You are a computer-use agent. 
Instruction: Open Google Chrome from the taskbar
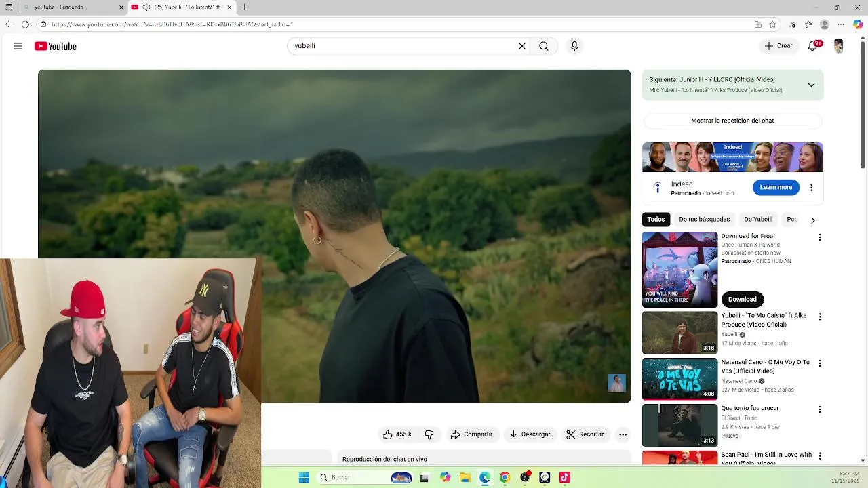505,477
